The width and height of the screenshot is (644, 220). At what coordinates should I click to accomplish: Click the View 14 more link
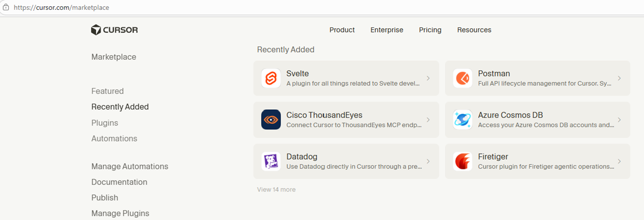click(276, 190)
